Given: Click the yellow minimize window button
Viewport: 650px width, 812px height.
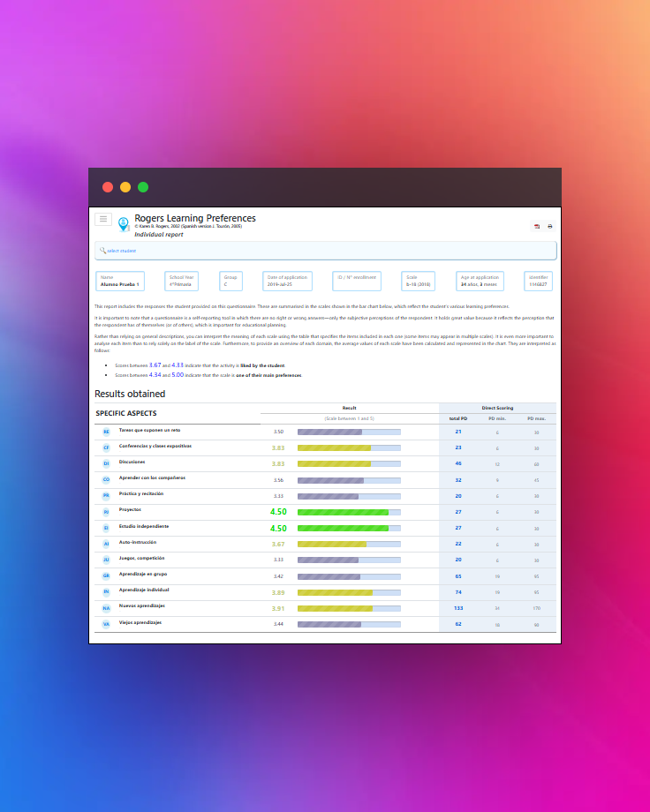Looking at the screenshot, I should pos(125,187).
